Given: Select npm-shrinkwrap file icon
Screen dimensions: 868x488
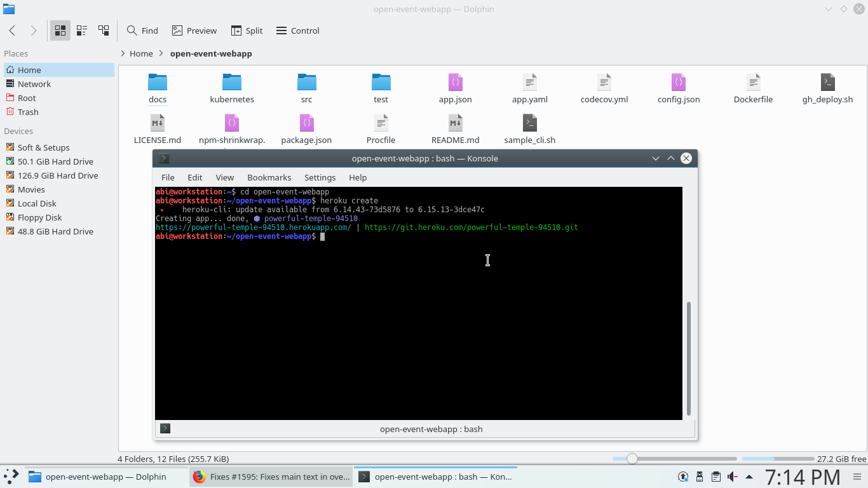Looking at the screenshot, I should tap(232, 123).
